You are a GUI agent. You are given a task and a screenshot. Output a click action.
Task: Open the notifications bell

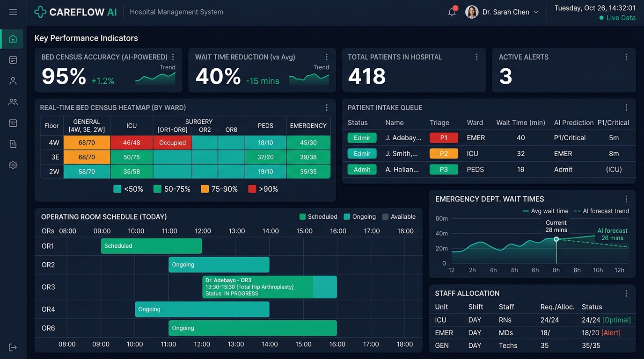click(x=452, y=12)
